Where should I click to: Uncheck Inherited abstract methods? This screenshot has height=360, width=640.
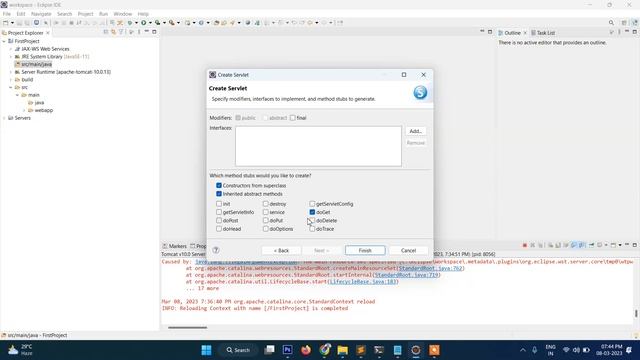click(x=219, y=194)
